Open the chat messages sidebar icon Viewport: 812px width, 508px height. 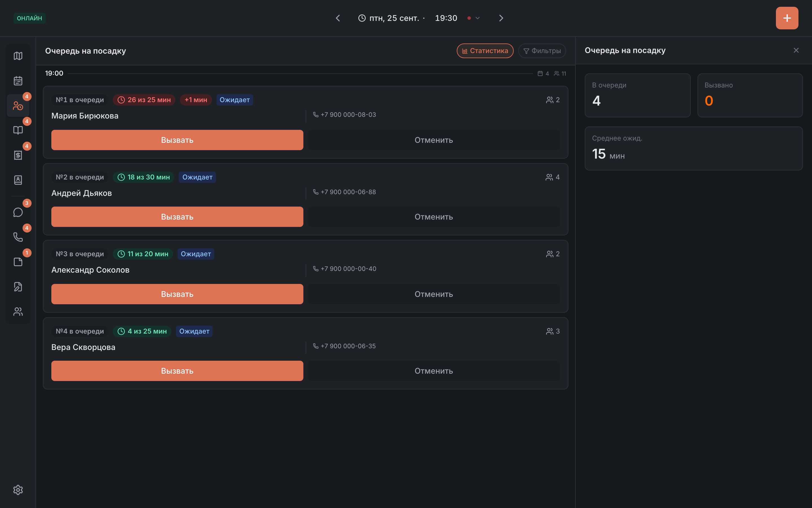18,212
